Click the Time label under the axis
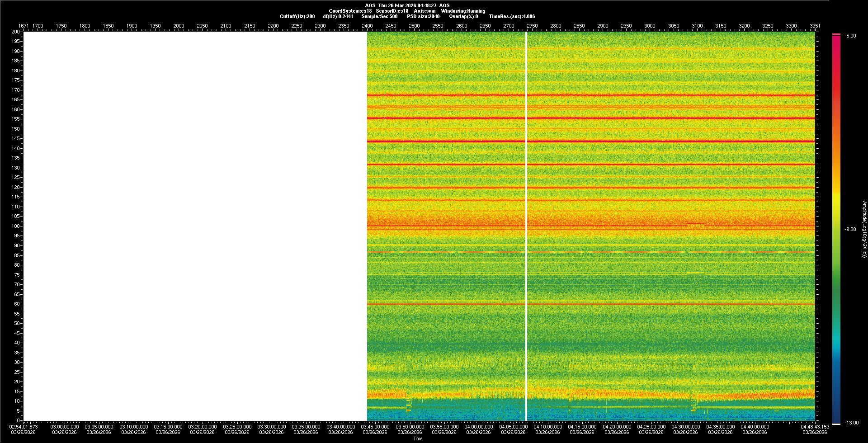 tap(418, 438)
